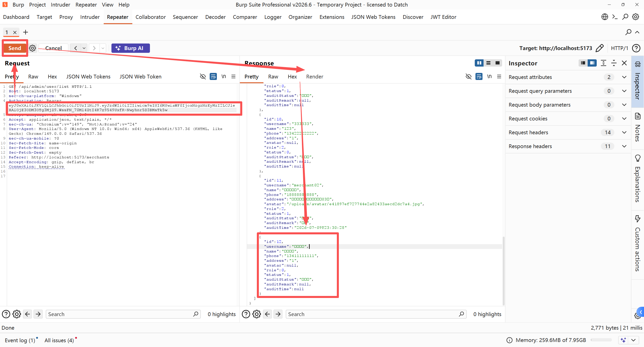The height and width of the screenshot is (347, 644).
Task: Dock Inspector panel on the right
Action: click(592, 63)
